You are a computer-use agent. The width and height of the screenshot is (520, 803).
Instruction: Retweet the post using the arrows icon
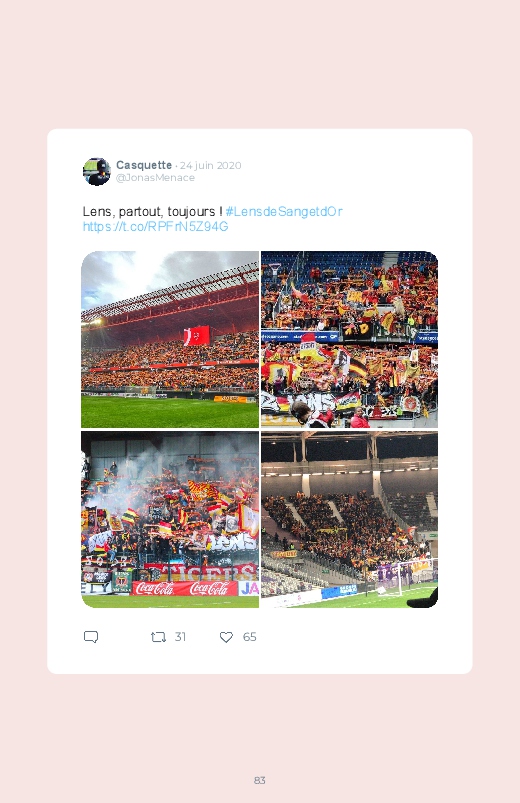tap(158, 637)
